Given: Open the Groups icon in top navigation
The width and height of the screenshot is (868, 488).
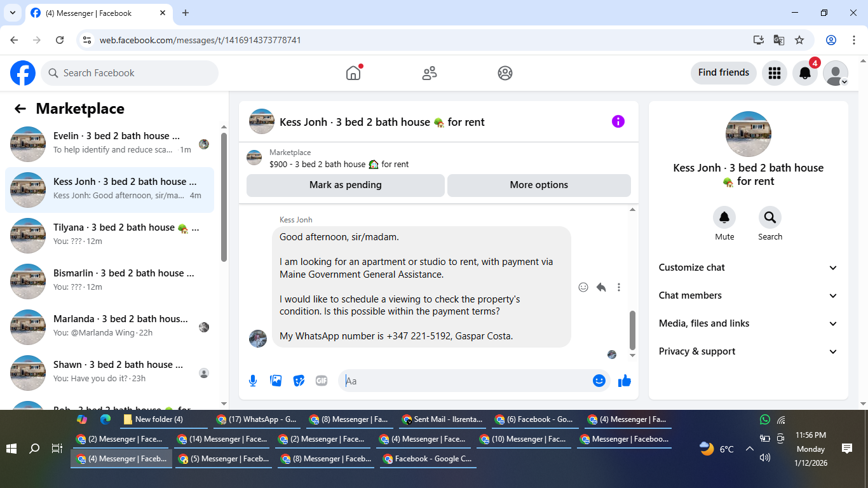Looking at the screenshot, I should click(x=505, y=73).
